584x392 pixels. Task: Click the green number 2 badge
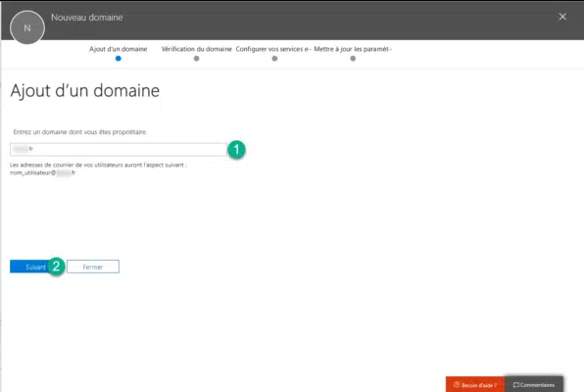[x=56, y=266]
